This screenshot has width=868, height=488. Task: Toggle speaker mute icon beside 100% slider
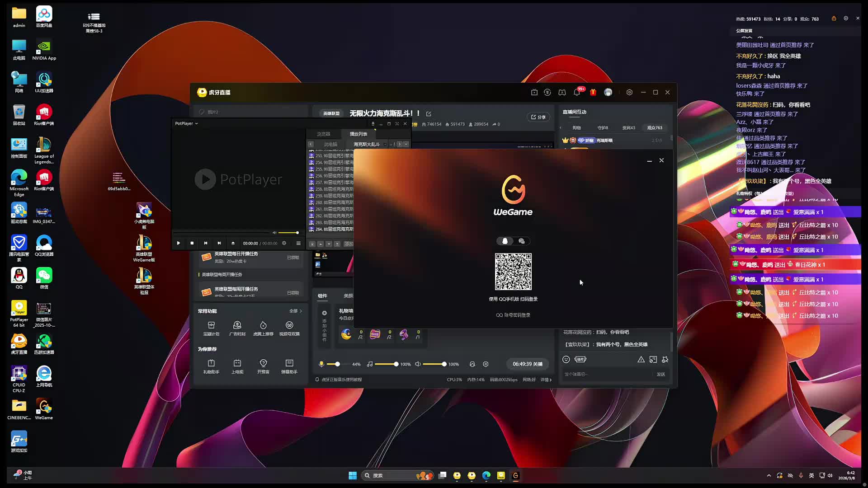pos(418,364)
